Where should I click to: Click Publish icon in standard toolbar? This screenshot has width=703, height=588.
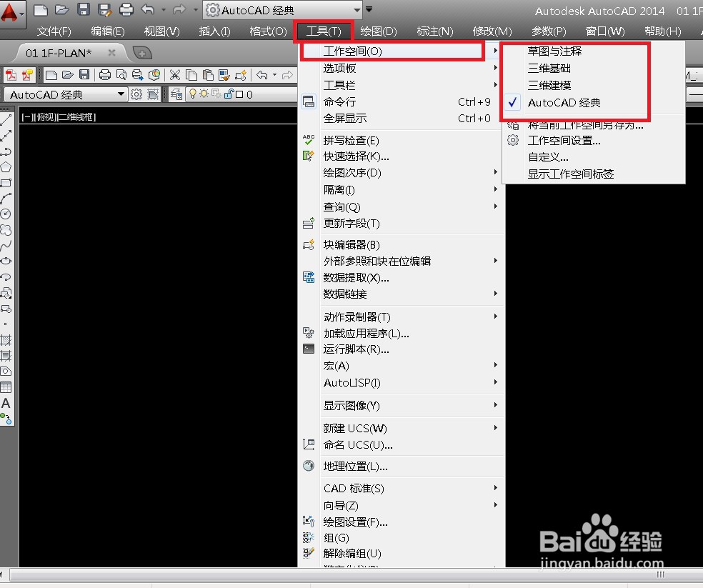(x=138, y=75)
